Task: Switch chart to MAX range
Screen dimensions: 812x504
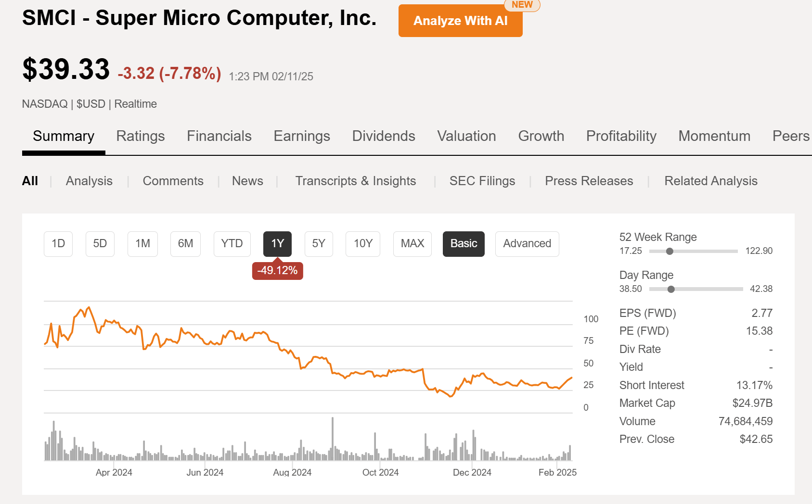Action: 412,244
